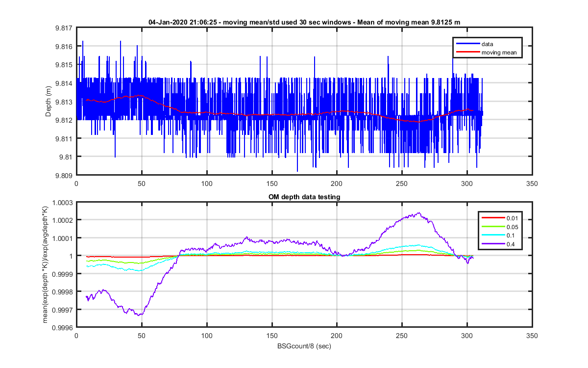
Task: Select the "OM depth data testing" plot title
Action: click(x=304, y=197)
